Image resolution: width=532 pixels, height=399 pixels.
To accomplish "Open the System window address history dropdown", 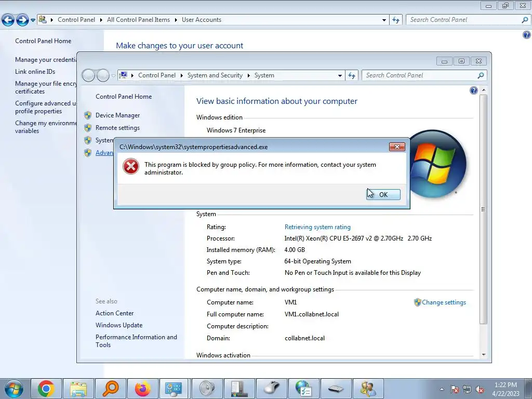I will [x=340, y=76].
